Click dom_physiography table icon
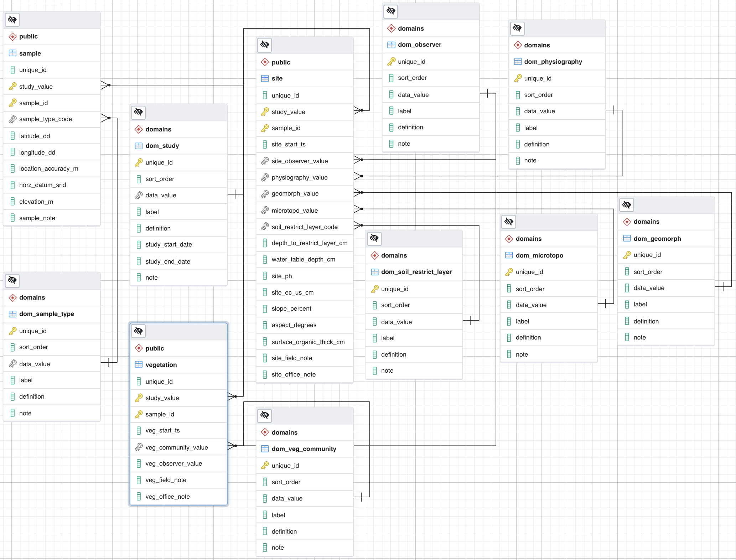The width and height of the screenshot is (736, 560). pos(517,62)
